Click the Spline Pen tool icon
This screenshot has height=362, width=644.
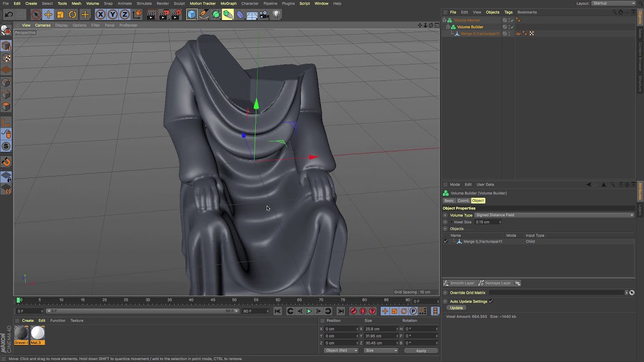point(204,15)
